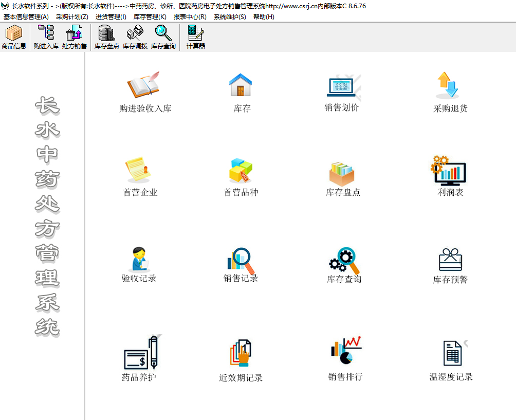Screen dimensions: 516x420
Task: Click the 销售划价 text label
Action: click(342, 107)
